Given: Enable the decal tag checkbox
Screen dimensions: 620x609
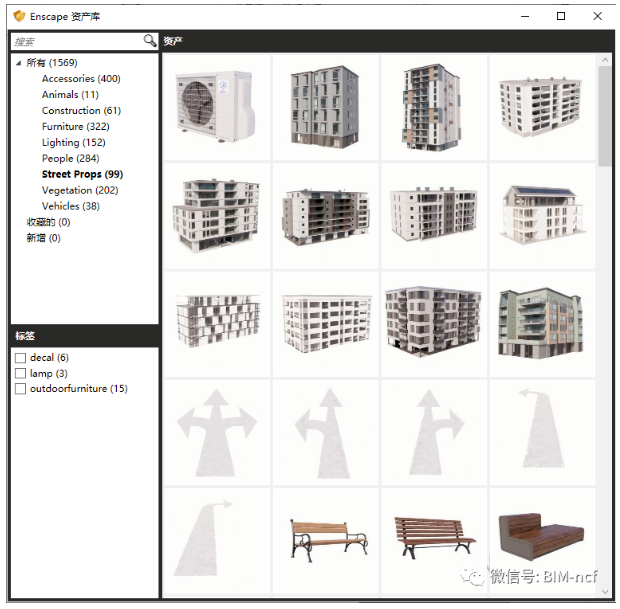Looking at the screenshot, I should 20,358.
